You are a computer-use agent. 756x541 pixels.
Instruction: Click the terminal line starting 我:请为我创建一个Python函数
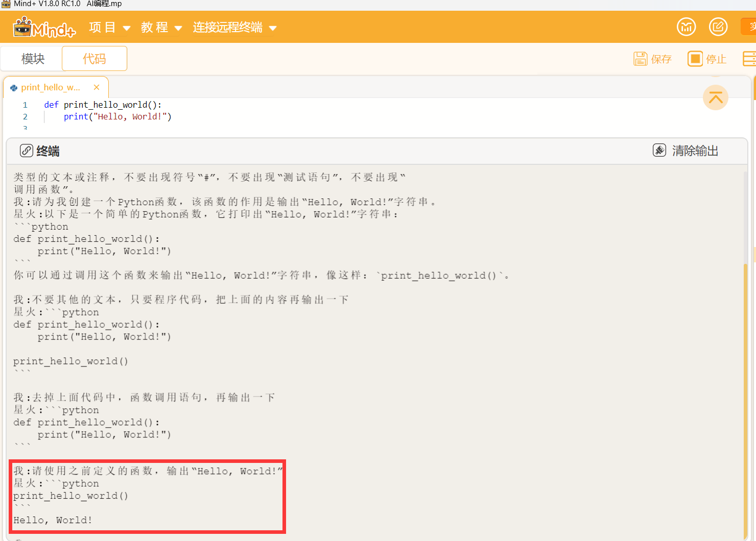click(225, 202)
